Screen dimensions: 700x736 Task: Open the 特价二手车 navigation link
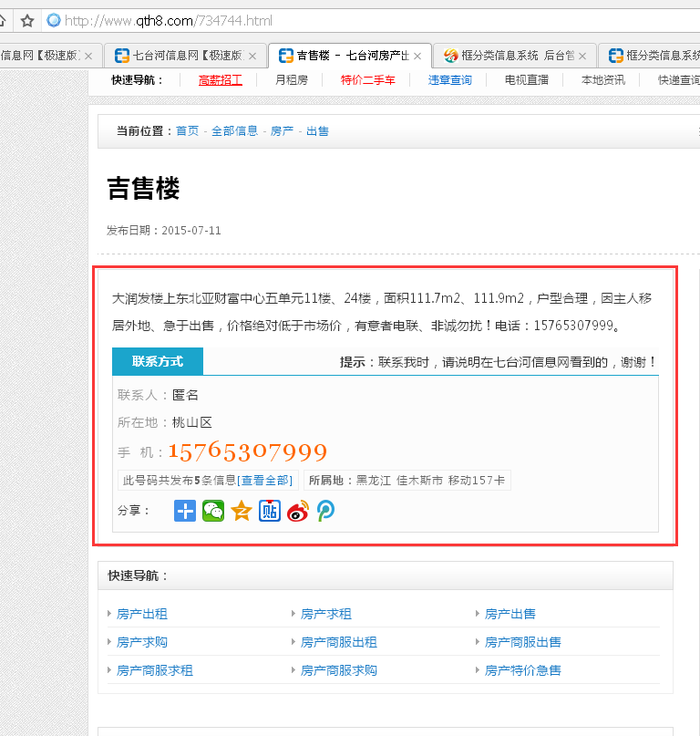coord(368,80)
